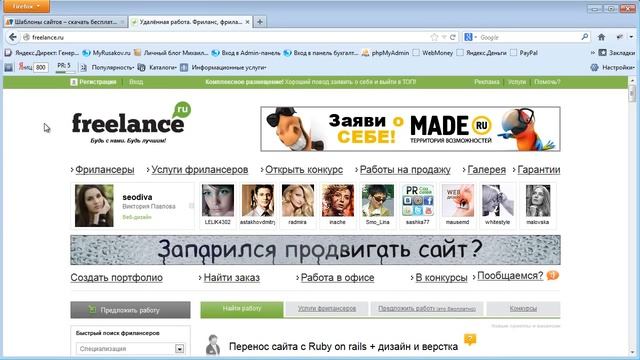Click the search magnifier icon in search box
640x360 pixels.
click(584, 37)
